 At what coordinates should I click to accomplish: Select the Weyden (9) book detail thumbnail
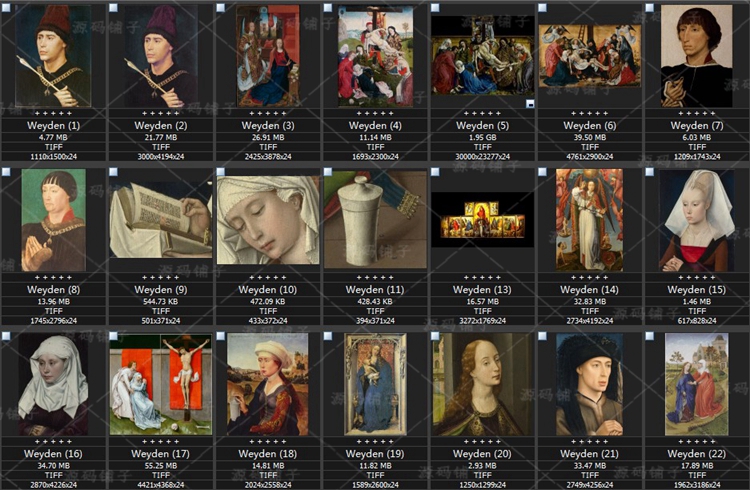(161, 220)
